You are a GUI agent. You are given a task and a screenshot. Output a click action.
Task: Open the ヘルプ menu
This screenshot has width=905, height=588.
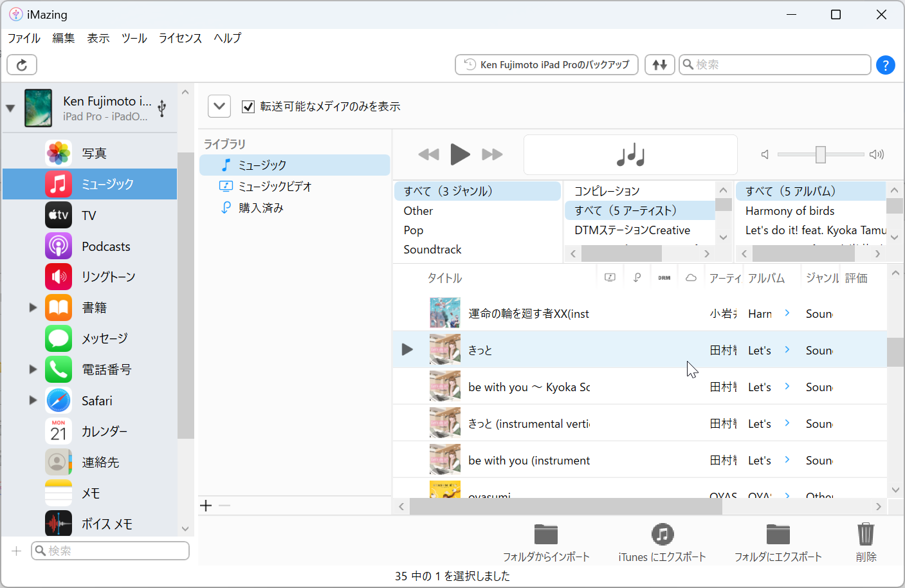[228, 38]
